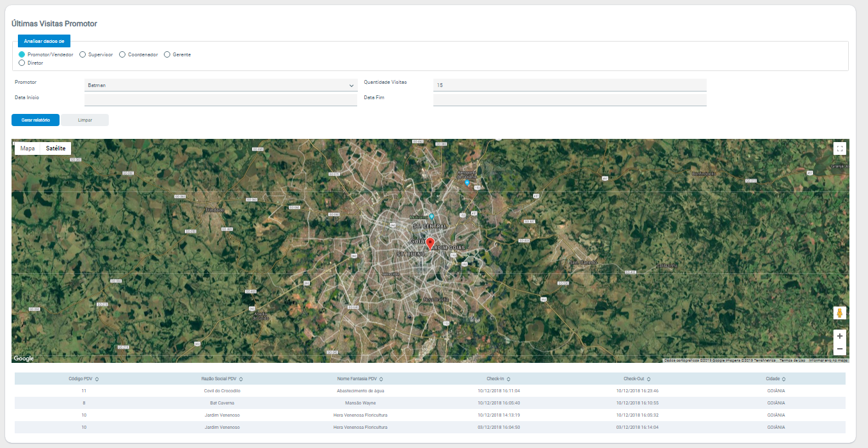
Task: Click the Quantidade Visitas field
Action: point(569,85)
